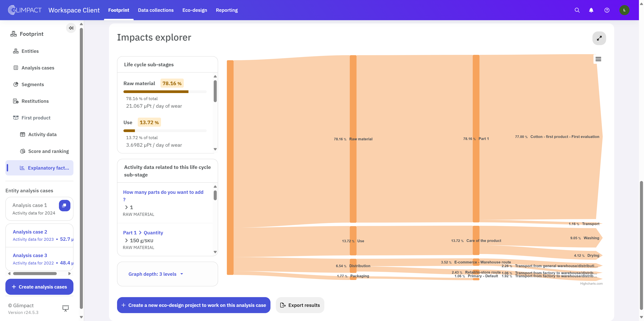The width and height of the screenshot is (644, 321).
Task: Click the Entities icon in sidebar
Action: click(x=16, y=51)
